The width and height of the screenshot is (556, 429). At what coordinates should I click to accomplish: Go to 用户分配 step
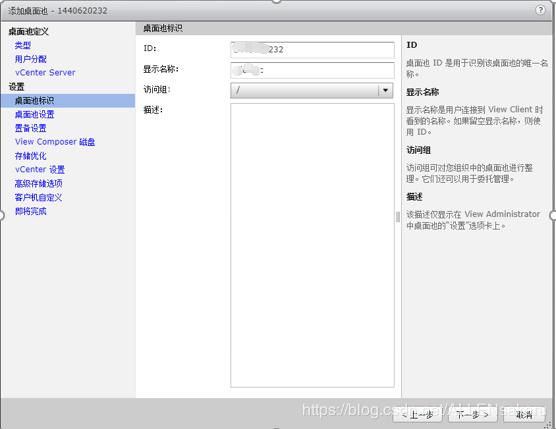(x=30, y=59)
